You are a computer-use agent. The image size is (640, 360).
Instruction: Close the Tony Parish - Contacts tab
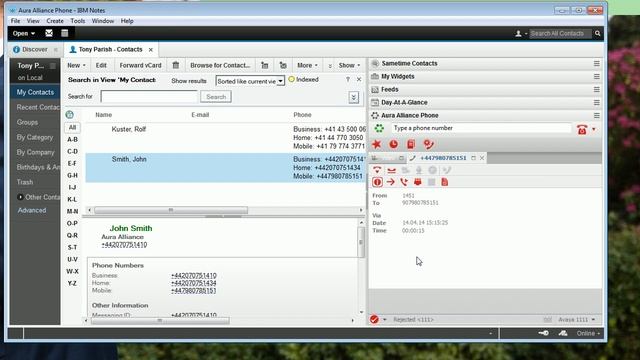pos(151,49)
